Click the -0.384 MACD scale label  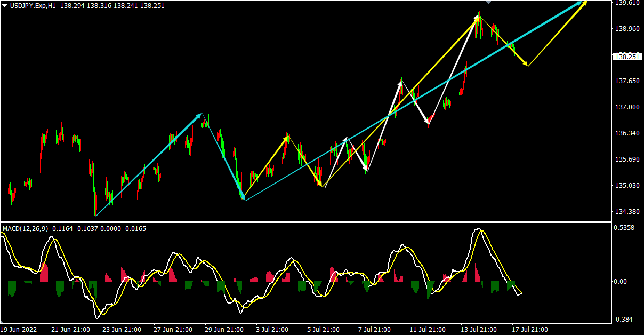tap(624, 319)
